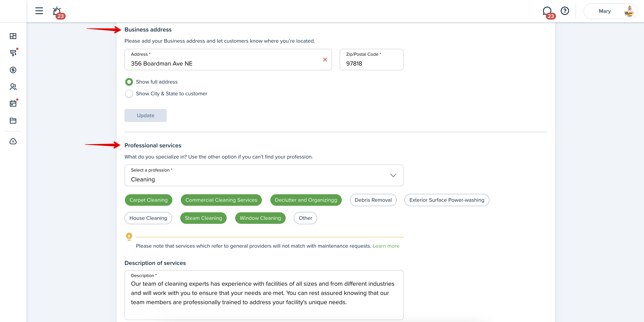Click the lightbulb tip icon
Image resolution: width=644 pixels, height=322 pixels.
(129, 237)
